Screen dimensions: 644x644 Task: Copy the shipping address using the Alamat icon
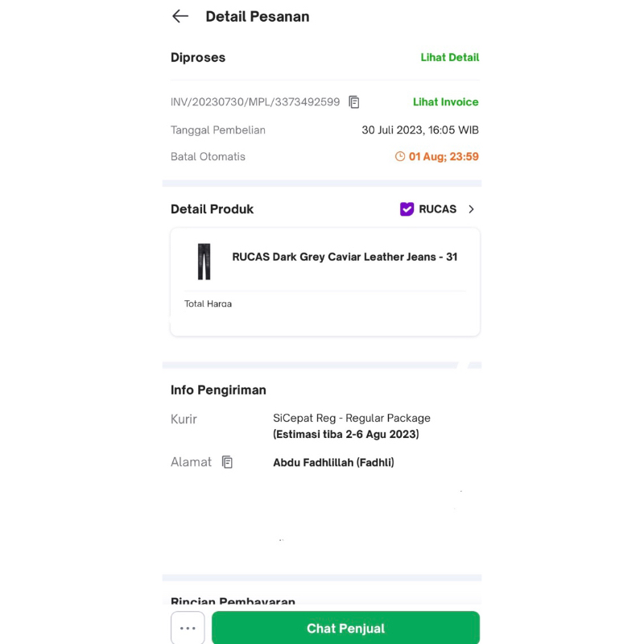[x=227, y=462]
